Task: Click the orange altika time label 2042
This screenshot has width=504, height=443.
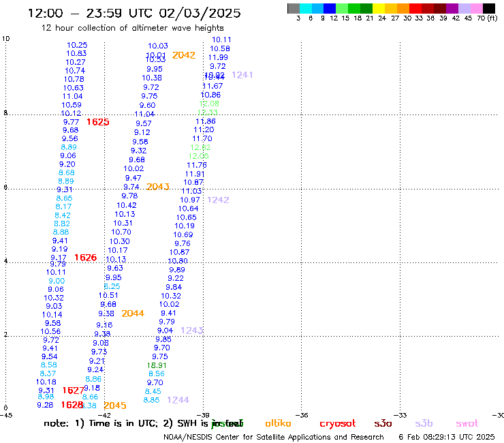Action: click(x=184, y=55)
